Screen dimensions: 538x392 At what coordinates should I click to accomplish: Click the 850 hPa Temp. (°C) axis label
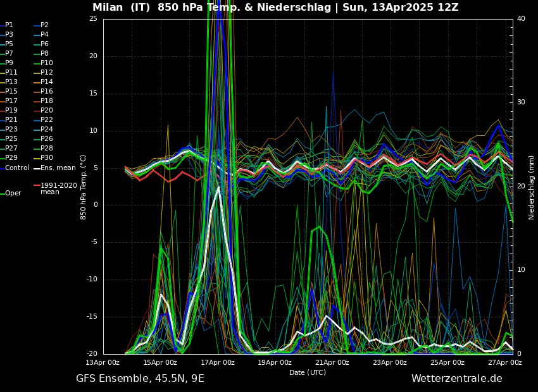pyautogui.click(x=84, y=187)
